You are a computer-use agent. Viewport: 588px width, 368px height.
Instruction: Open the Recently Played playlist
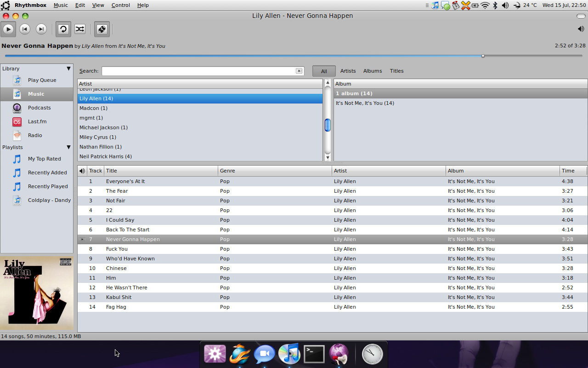37,186
